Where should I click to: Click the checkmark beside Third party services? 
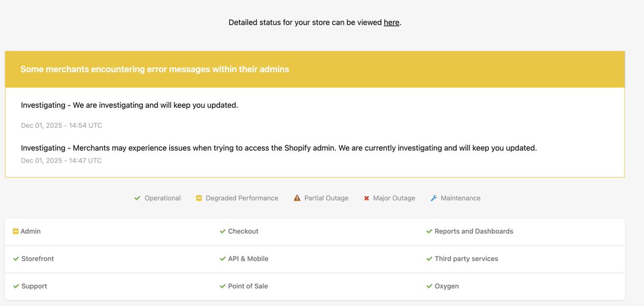point(429,259)
